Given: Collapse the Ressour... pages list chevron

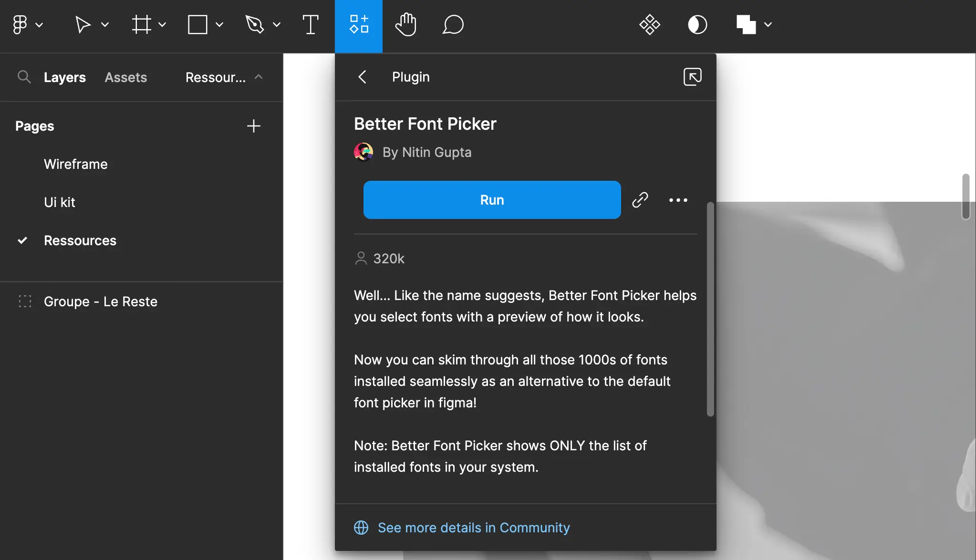Looking at the screenshot, I should click(x=259, y=76).
